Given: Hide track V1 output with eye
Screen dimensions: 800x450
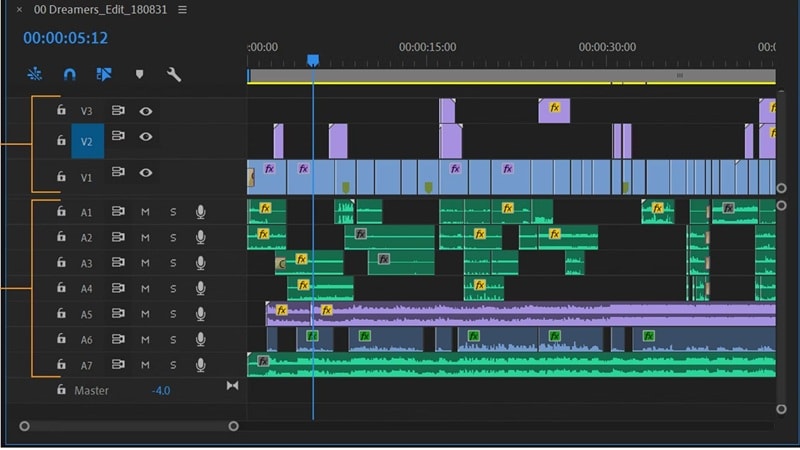Looking at the screenshot, I should [x=145, y=173].
